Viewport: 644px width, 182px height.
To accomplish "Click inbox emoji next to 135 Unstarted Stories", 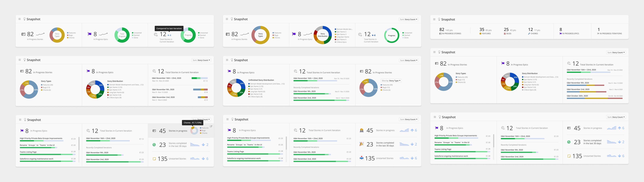I will click(x=361, y=158).
